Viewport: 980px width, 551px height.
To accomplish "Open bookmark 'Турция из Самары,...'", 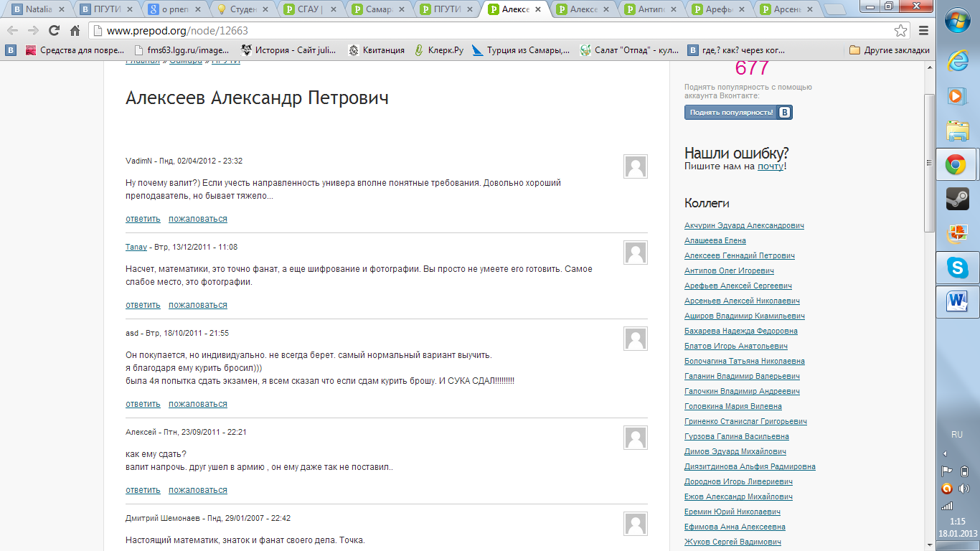I will coord(521,50).
